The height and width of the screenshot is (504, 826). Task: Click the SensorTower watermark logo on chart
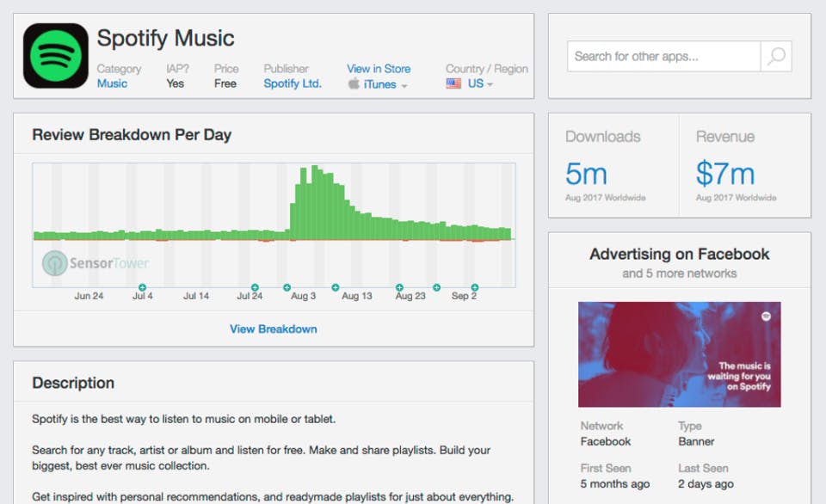[x=96, y=263]
